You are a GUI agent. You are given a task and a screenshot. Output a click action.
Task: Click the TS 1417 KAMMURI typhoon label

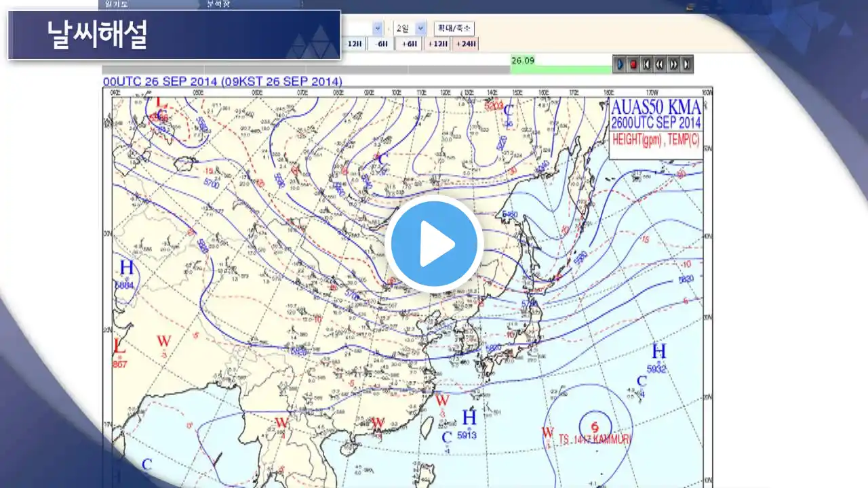point(595,439)
